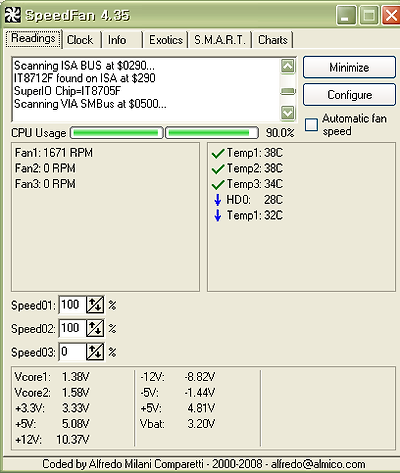
Task: Click blue down arrow beside HD0: 28C
Action: click(x=218, y=200)
